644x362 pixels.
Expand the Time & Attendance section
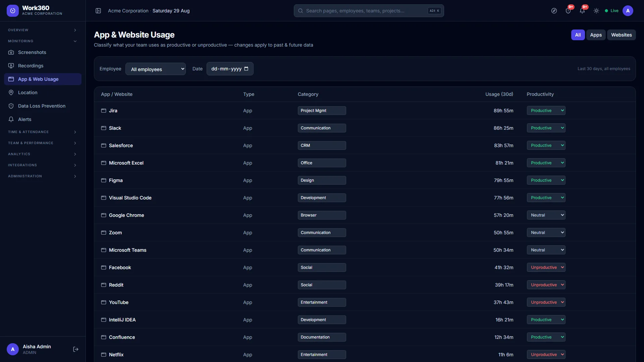tap(43, 132)
